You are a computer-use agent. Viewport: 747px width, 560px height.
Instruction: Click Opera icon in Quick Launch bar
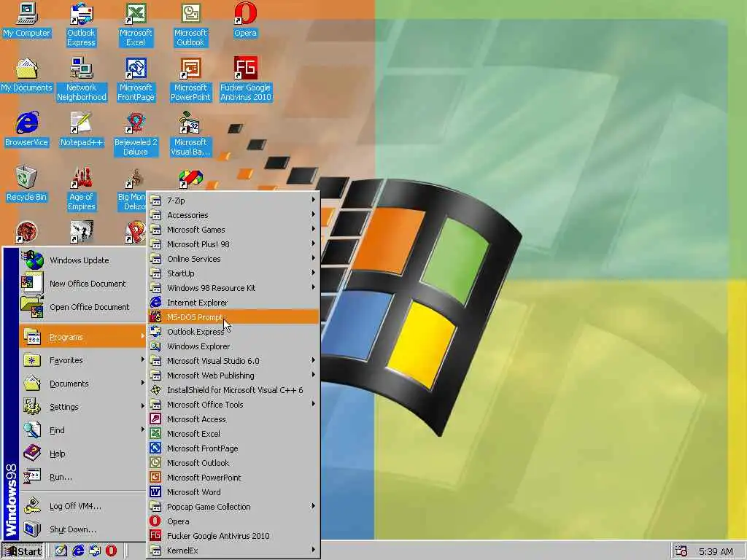(x=111, y=551)
